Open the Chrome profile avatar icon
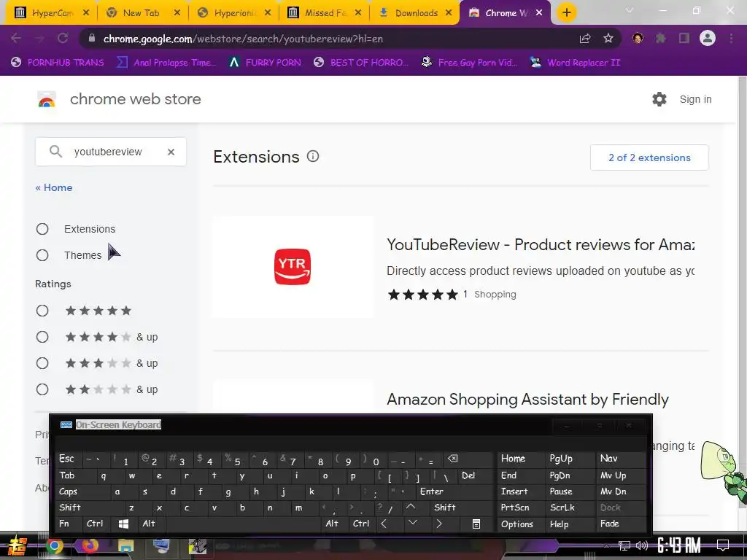 click(708, 38)
